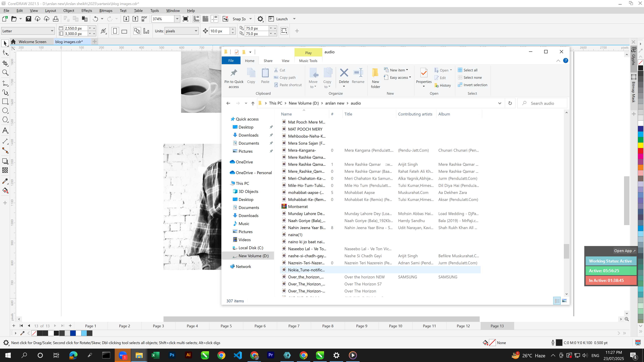644x362 pixels.
Task: Open address bar history dropdown
Action: (x=499, y=103)
